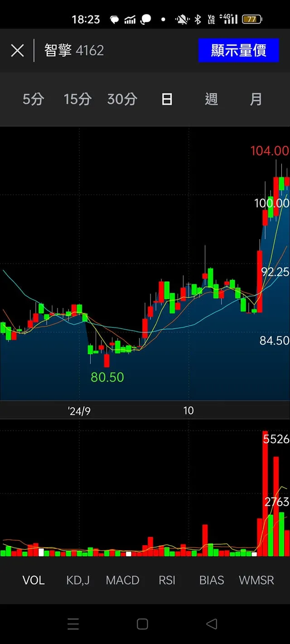Image resolution: width=290 pixels, height=644 pixels.
Task: Tap the 104.00 high price label
Action: (x=270, y=151)
